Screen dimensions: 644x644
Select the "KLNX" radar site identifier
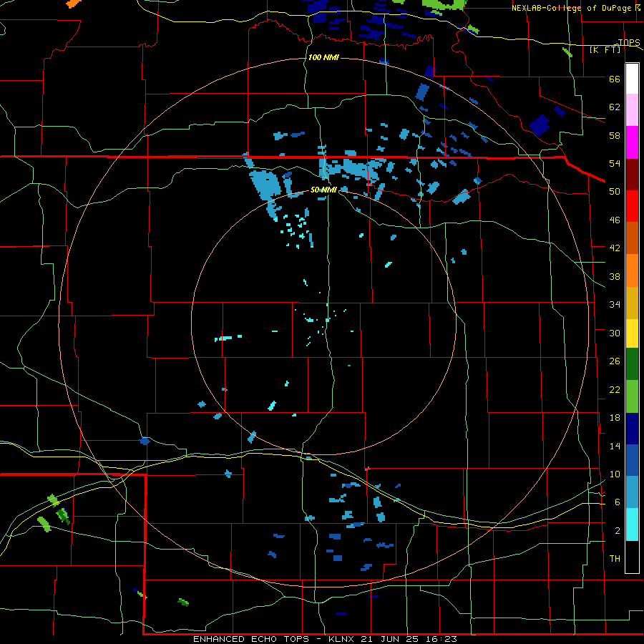pos(343,639)
